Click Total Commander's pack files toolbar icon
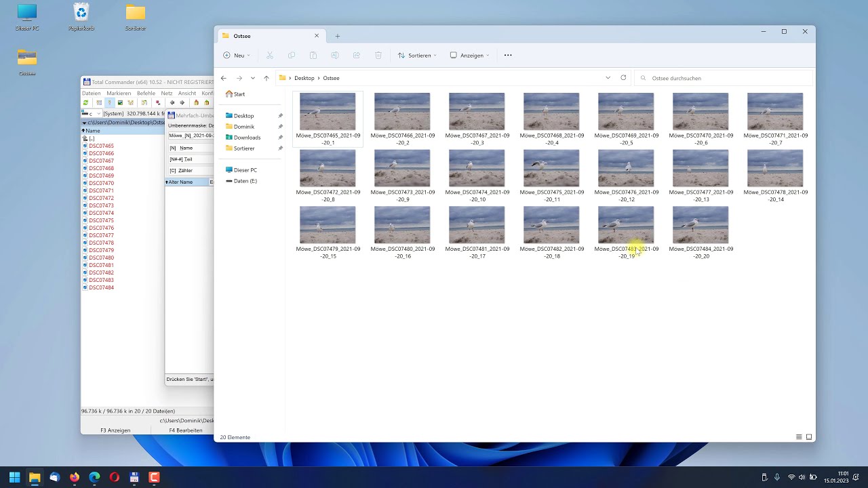Viewport: 868px width, 488px height. click(x=196, y=102)
